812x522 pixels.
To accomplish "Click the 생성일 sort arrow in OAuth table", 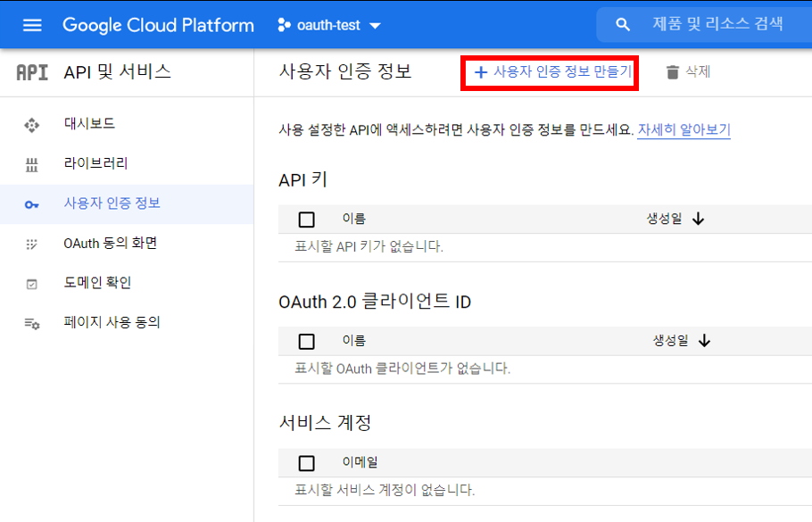I will [704, 341].
